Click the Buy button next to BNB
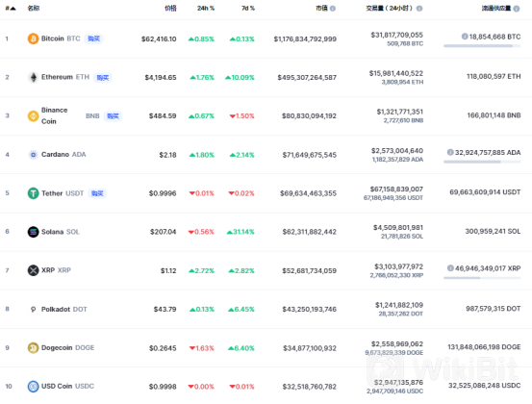The image size is (532, 404). pos(113,116)
